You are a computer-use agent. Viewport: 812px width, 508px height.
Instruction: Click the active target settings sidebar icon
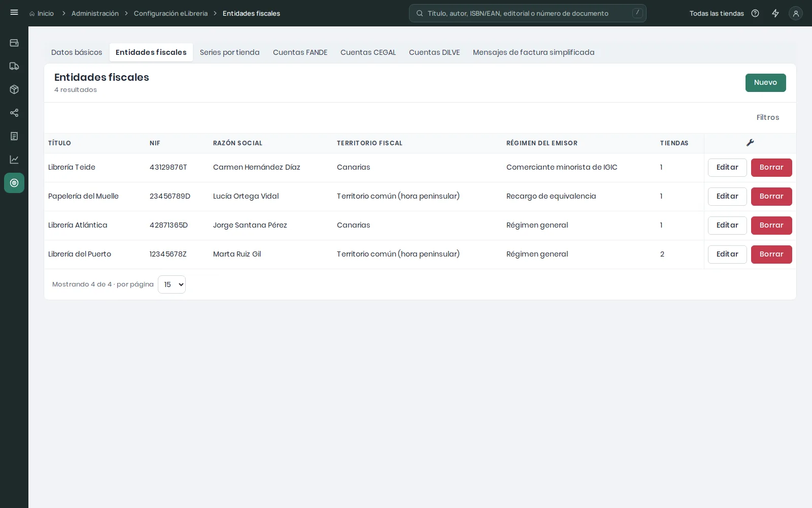coord(14,183)
